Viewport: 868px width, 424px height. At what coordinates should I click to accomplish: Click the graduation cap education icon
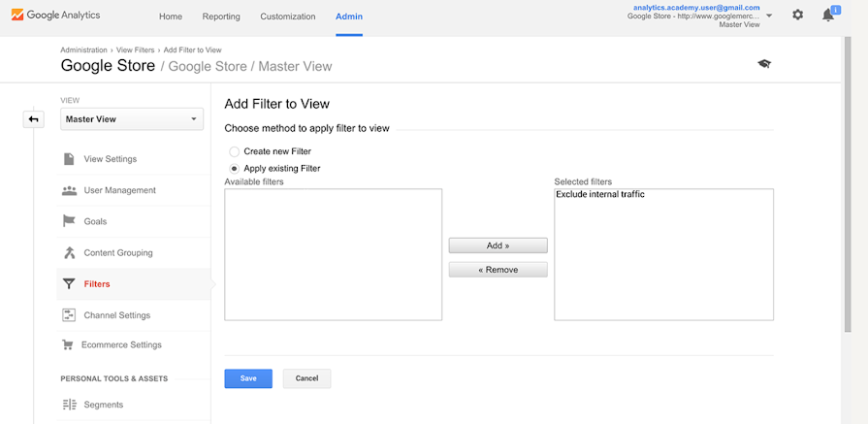764,64
